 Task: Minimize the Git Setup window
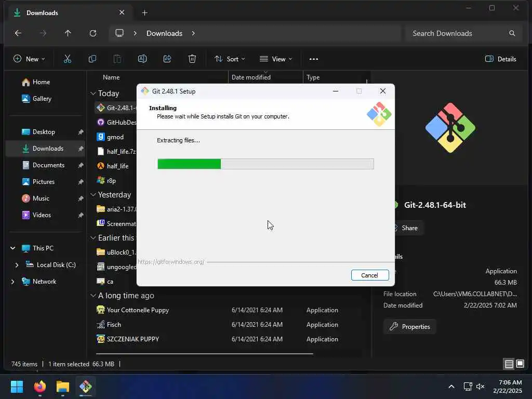(336, 91)
